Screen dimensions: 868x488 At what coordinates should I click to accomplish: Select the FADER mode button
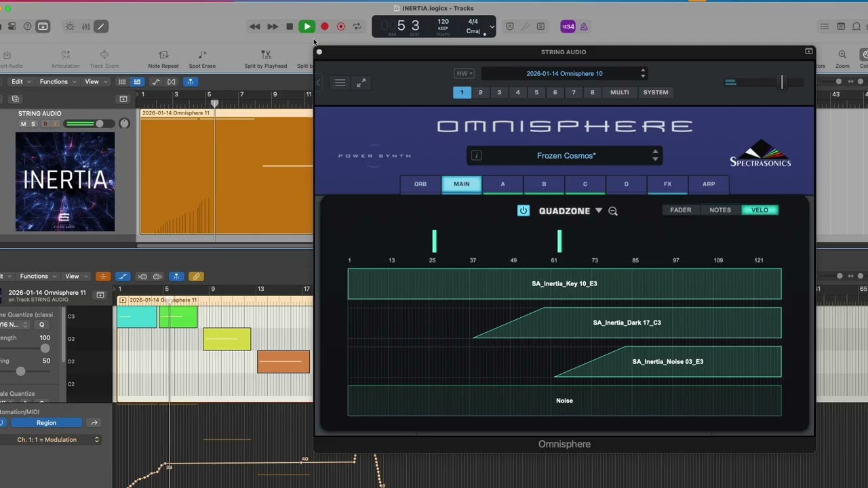pyautogui.click(x=681, y=210)
